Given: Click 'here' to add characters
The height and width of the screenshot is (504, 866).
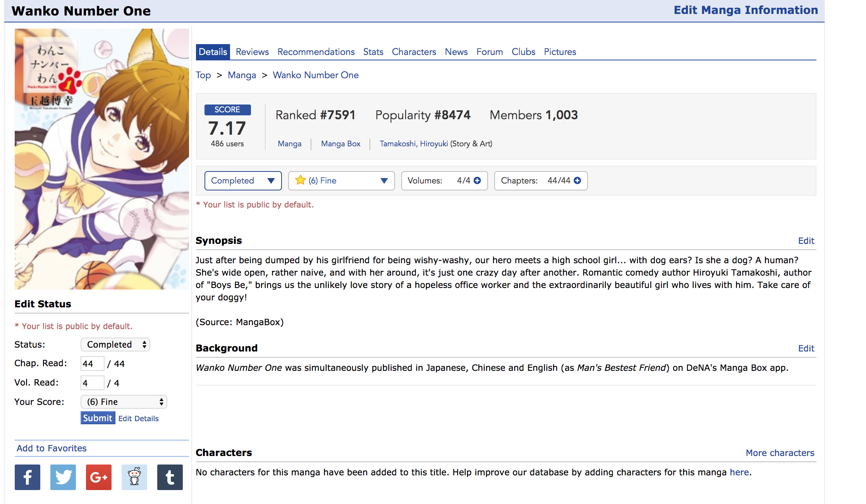Looking at the screenshot, I should click(x=739, y=472).
